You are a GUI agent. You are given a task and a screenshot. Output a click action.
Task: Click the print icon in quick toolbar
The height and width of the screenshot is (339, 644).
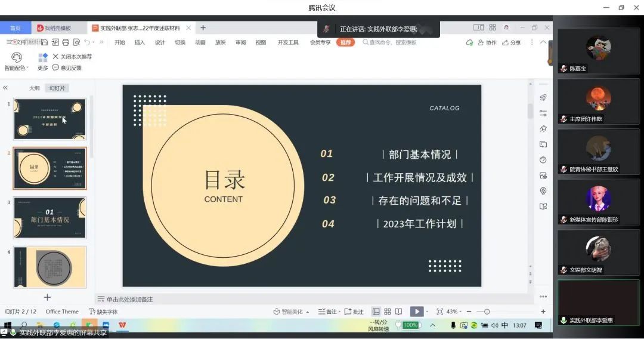(x=66, y=42)
